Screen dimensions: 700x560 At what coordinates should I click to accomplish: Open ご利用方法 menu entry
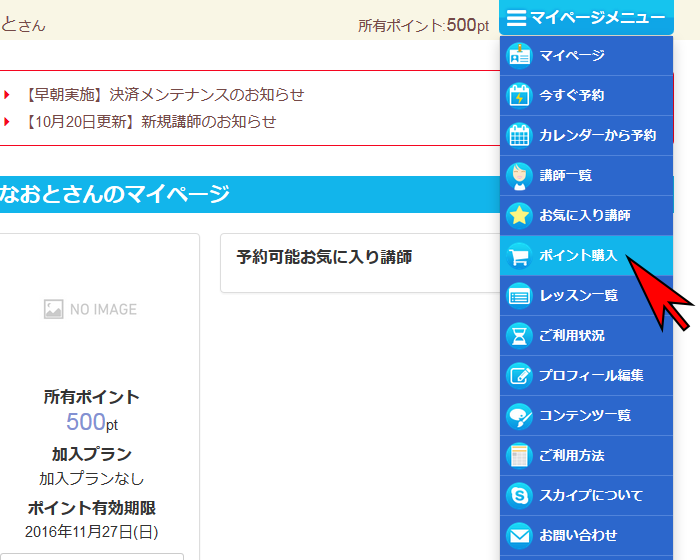click(571, 455)
